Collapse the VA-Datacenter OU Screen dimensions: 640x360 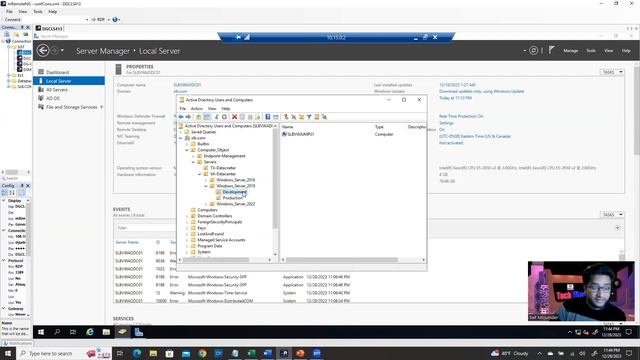tap(200, 174)
